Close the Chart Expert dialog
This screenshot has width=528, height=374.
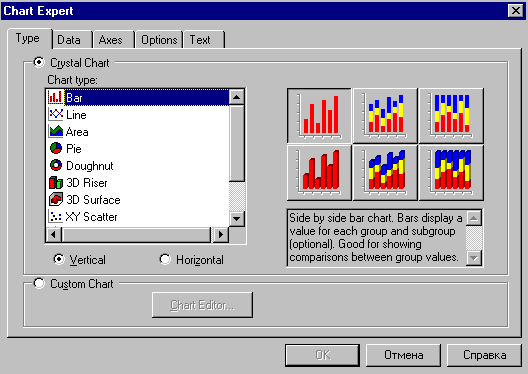coord(516,11)
